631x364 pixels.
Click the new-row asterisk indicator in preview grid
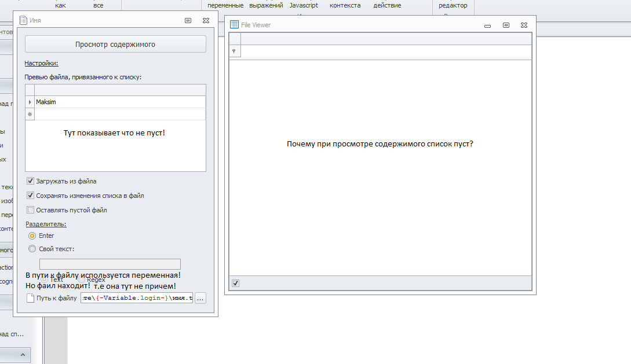(x=30, y=115)
